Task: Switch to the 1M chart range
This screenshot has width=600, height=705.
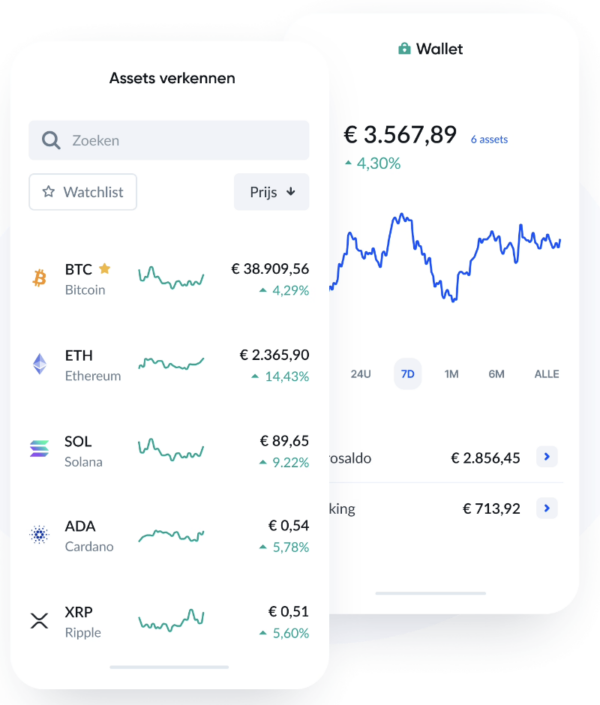Action: [x=451, y=374]
